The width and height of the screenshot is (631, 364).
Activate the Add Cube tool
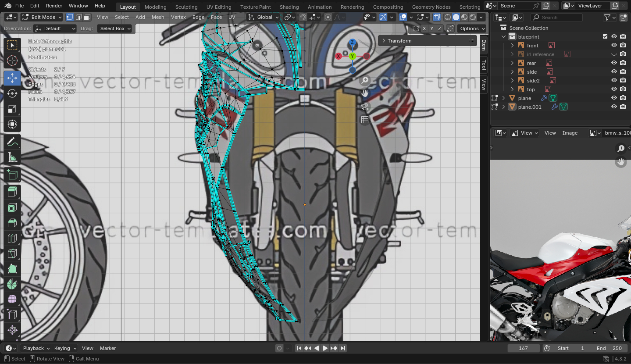12,175
